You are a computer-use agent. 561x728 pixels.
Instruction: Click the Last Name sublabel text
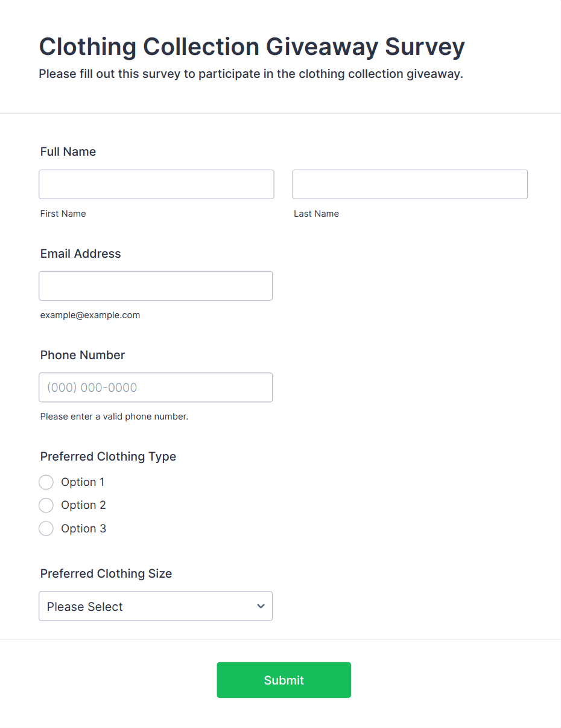tap(316, 214)
